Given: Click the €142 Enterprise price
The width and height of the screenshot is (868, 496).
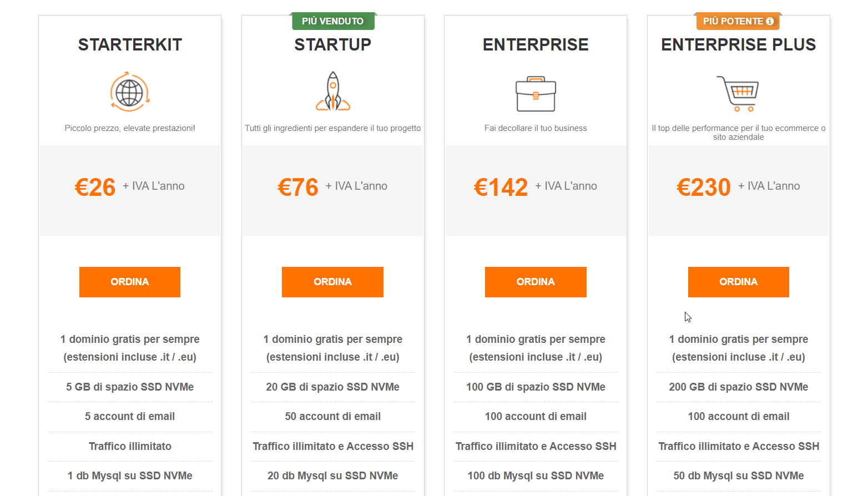Looking at the screenshot, I should coord(501,188).
